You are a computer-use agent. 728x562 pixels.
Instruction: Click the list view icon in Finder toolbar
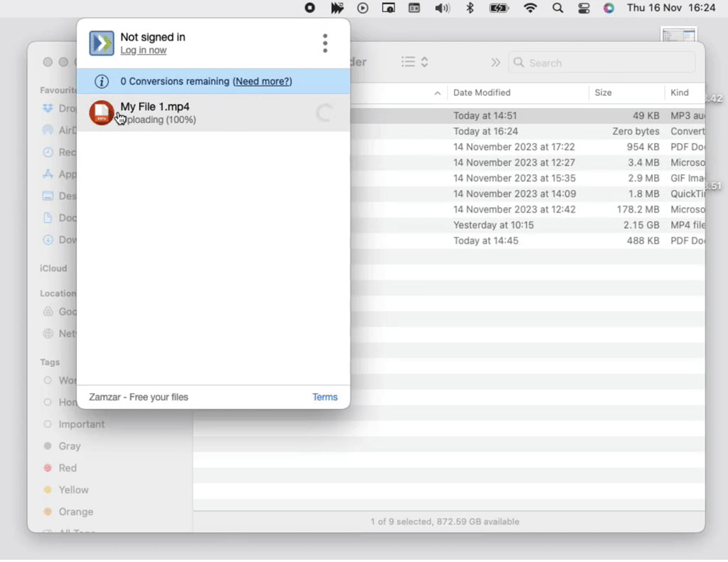[408, 62]
